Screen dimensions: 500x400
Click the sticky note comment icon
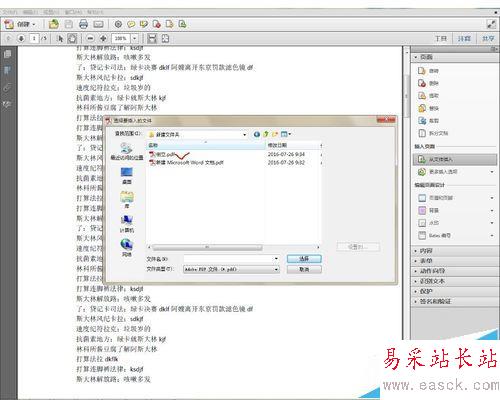pos(131,24)
